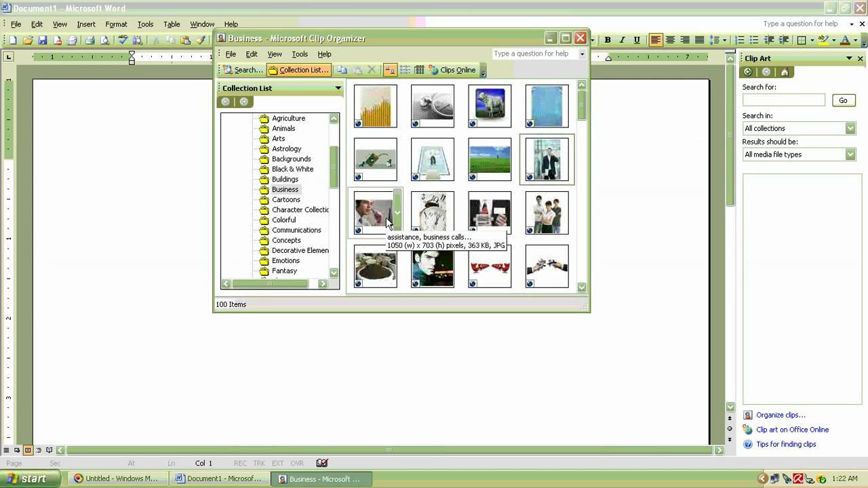Click the Home icon in Clip Art pane

pyautogui.click(x=785, y=72)
